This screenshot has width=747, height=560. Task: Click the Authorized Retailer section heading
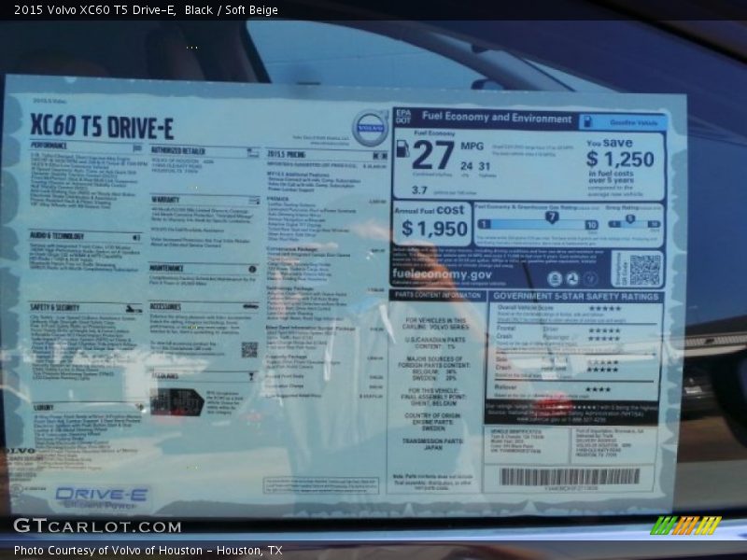point(177,151)
